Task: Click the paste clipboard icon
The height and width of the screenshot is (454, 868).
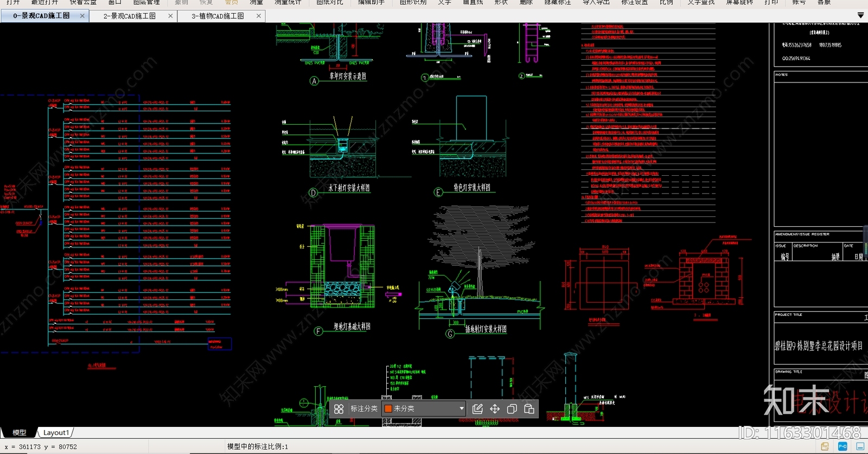Action: pos(529,409)
